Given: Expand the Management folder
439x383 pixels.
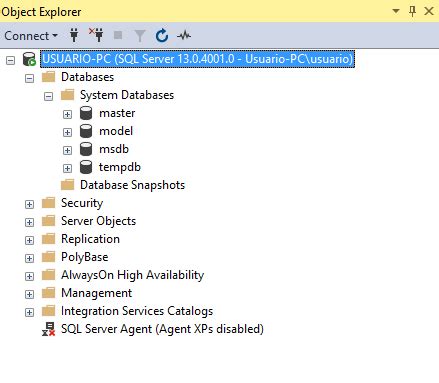Looking at the screenshot, I should [30, 294].
